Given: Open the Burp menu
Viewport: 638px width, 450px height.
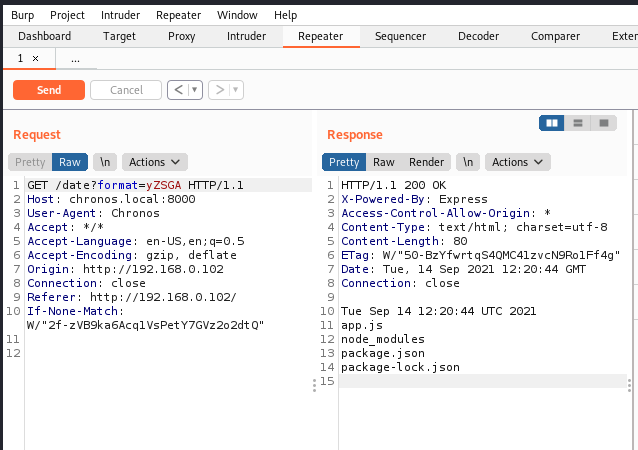Looking at the screenshot, I should [x=22, y=15].
